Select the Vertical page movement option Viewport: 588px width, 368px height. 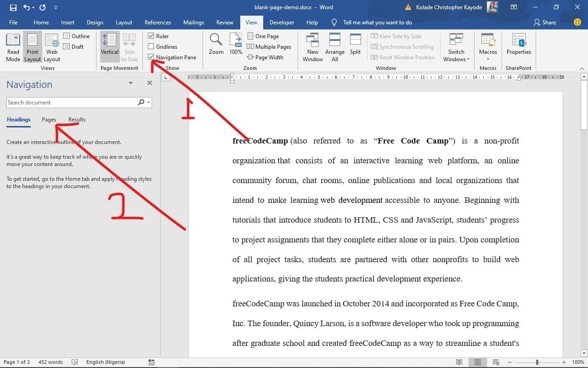[109, 46]
